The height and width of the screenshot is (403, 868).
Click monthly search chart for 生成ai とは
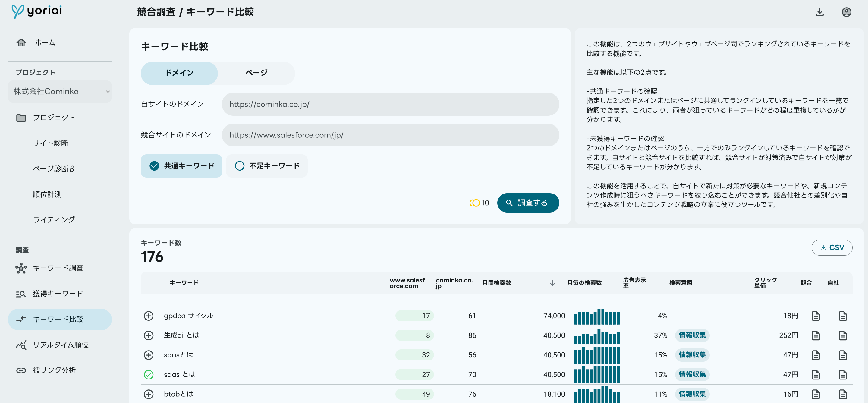(x=597, y=336)
